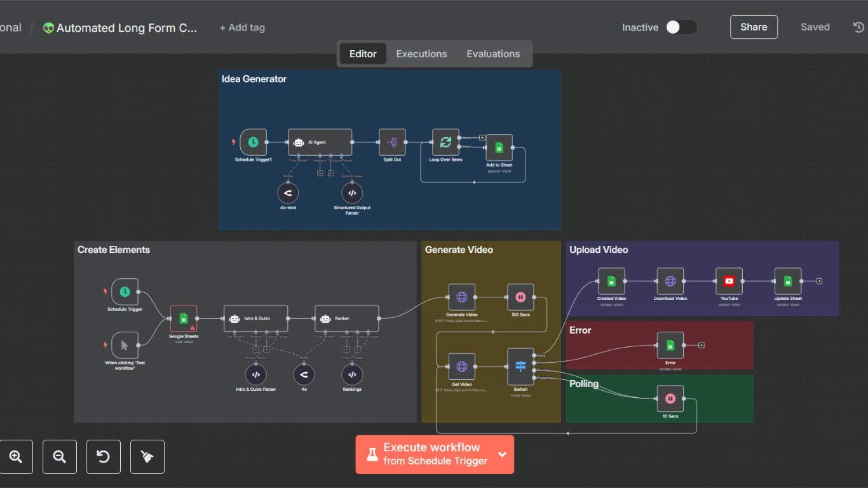
Task: Add a node after the Error node
Action: click(702, 345)
